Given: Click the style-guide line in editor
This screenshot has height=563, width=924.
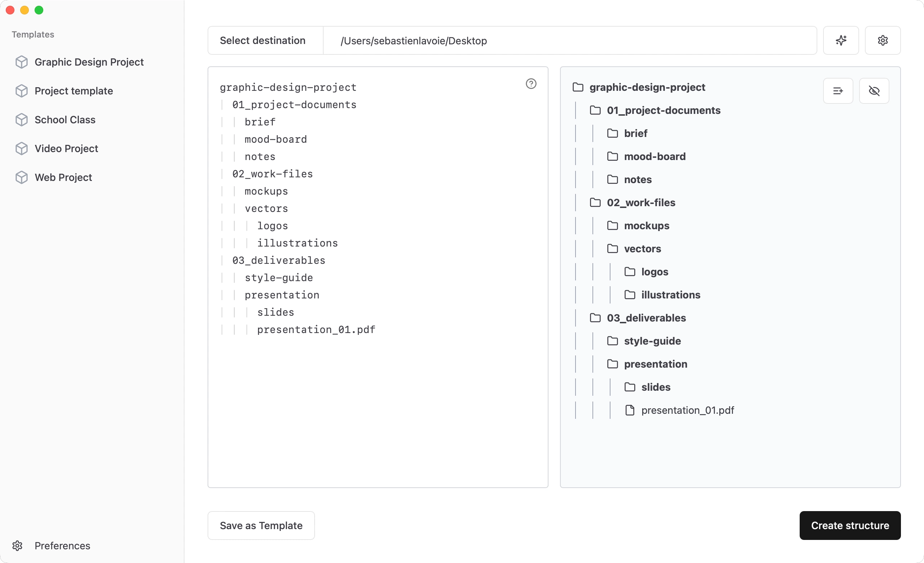Looking at the screenshot, I should click(278, 278).
